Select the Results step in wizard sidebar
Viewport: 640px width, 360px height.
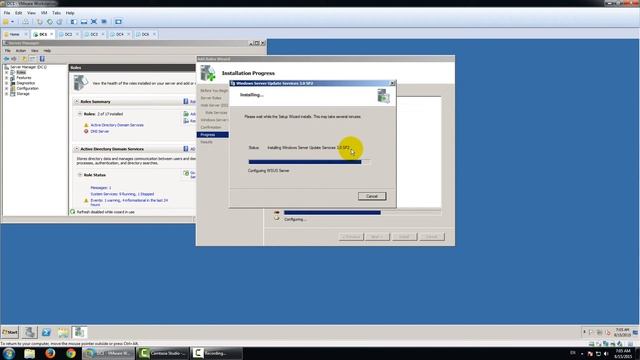(207, 142)
